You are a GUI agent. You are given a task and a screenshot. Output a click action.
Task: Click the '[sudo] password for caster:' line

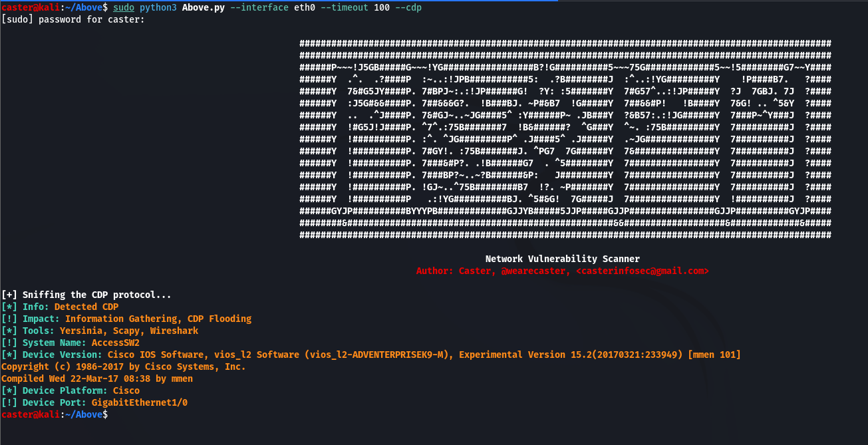point(73,19)
